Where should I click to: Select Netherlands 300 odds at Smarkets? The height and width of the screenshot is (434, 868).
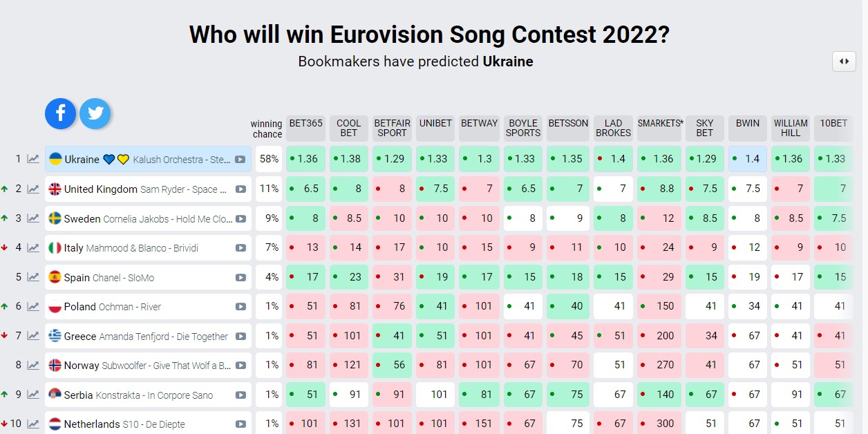coord(659,424)
